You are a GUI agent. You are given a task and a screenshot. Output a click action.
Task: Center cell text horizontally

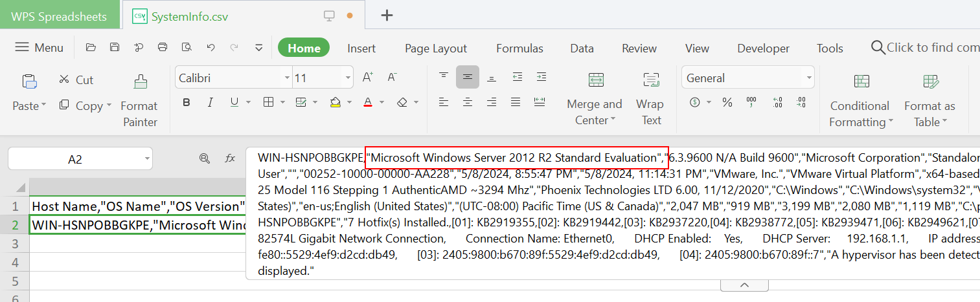coord(467,102)
